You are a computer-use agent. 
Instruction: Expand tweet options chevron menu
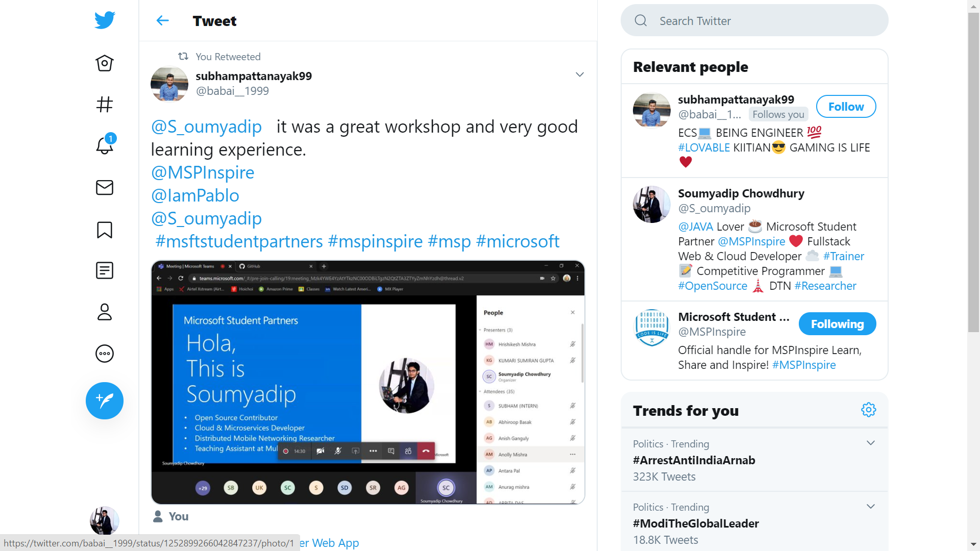click(579, 74)
